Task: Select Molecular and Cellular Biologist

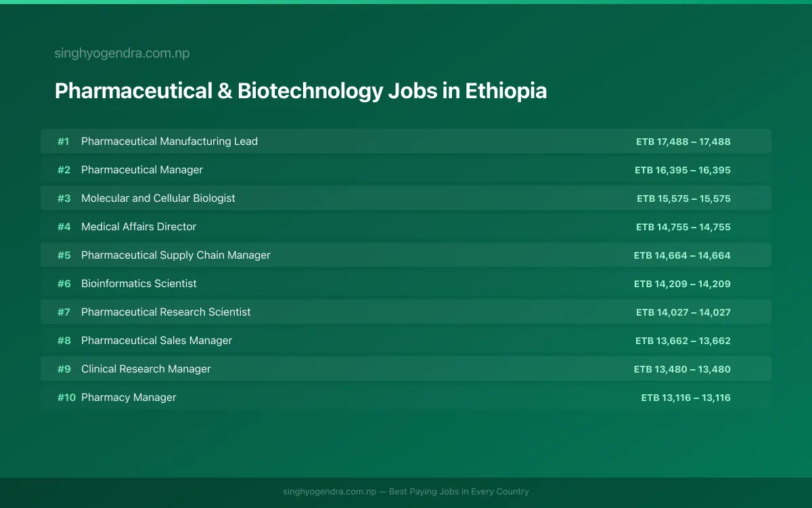Action: (158, 198)
